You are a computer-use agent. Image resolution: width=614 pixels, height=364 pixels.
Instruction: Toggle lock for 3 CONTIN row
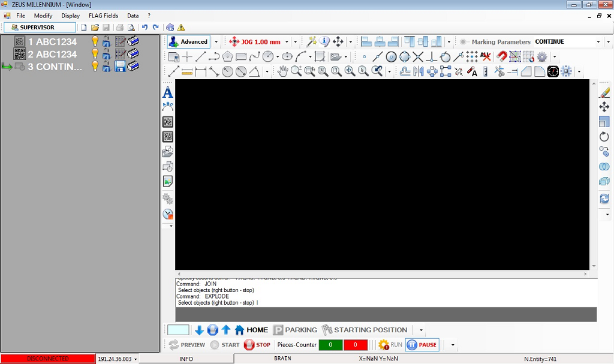[x=106, y=66]
